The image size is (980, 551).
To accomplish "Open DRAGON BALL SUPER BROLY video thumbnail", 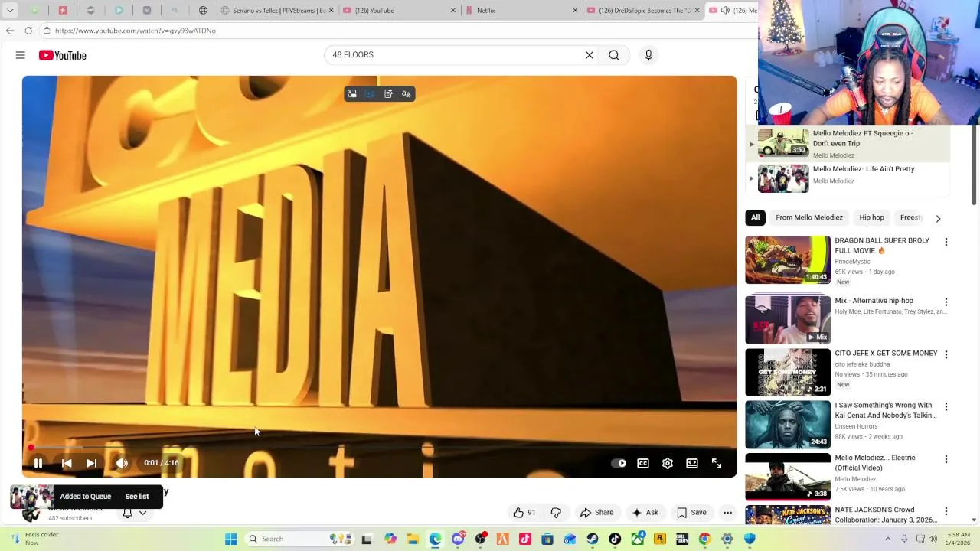I will coord(788,259).
